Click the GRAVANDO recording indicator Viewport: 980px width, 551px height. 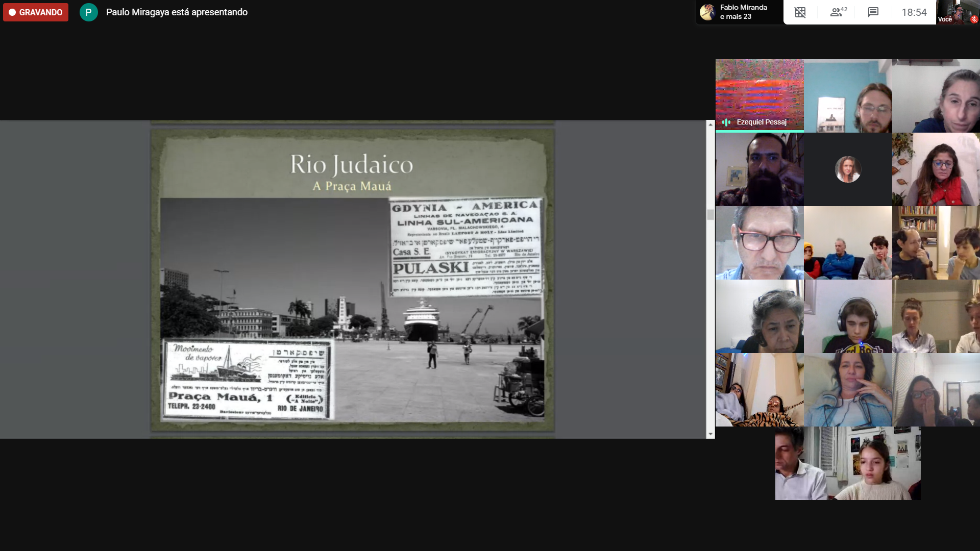(36, 12)
